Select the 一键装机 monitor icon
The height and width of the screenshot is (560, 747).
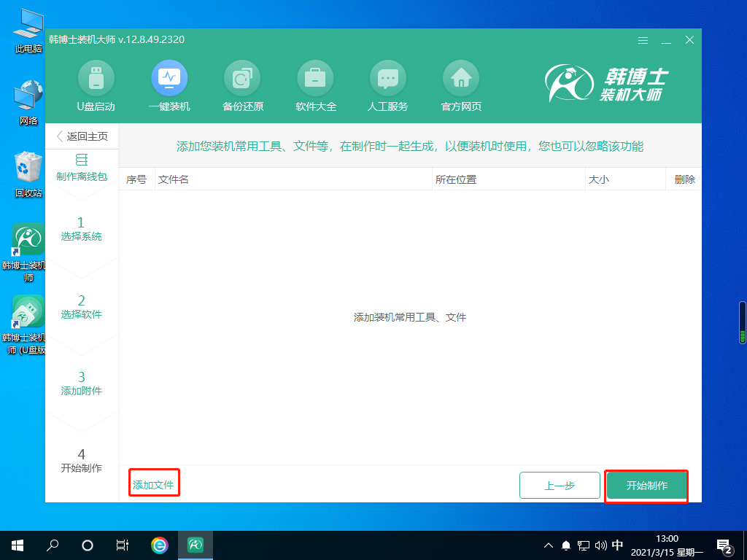point(169,78)
